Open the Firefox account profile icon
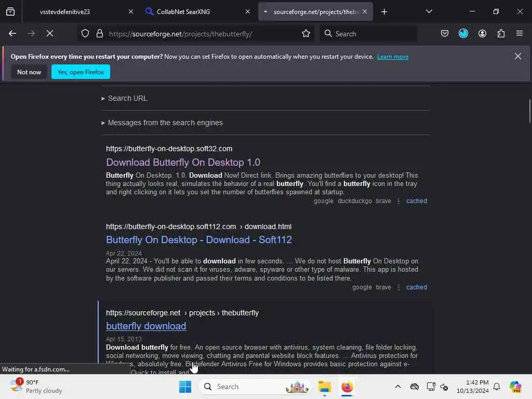The image size is (532, 399). tap(482, 34)
